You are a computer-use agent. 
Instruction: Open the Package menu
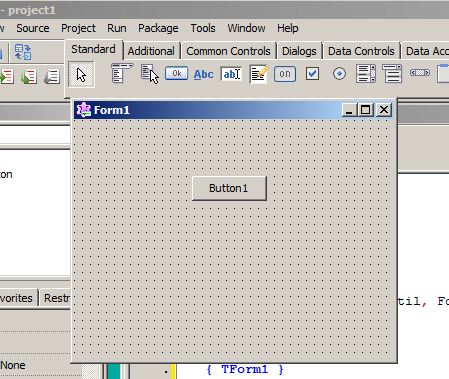coord(158,28)
